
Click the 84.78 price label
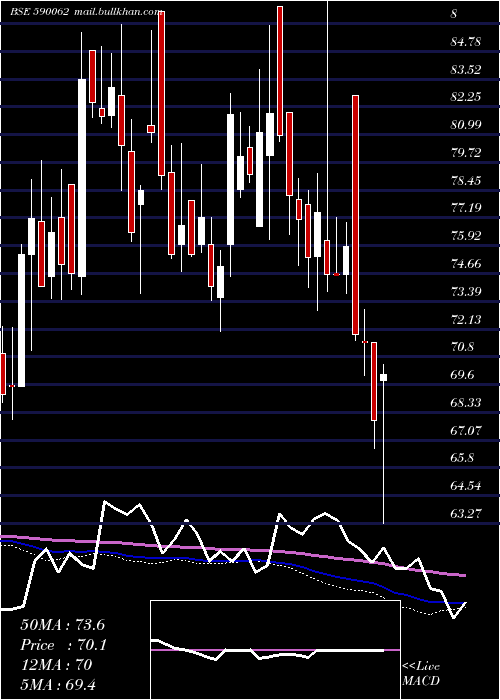pos(466,42)
